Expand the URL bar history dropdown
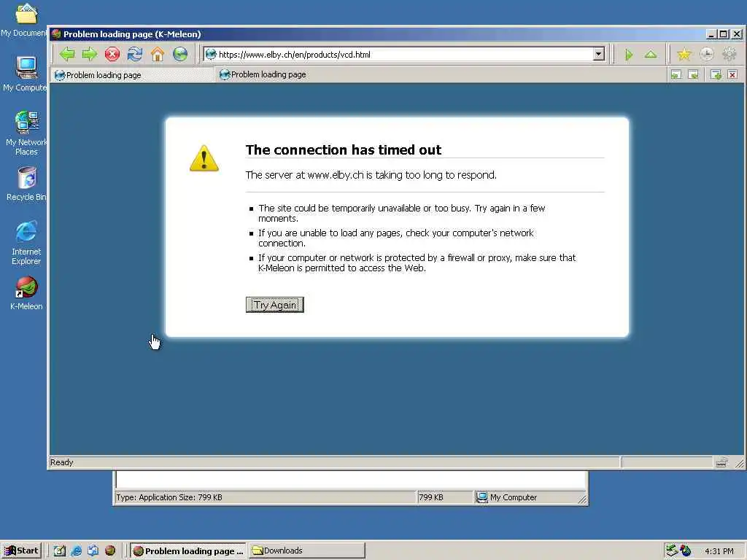 [599, 54]
